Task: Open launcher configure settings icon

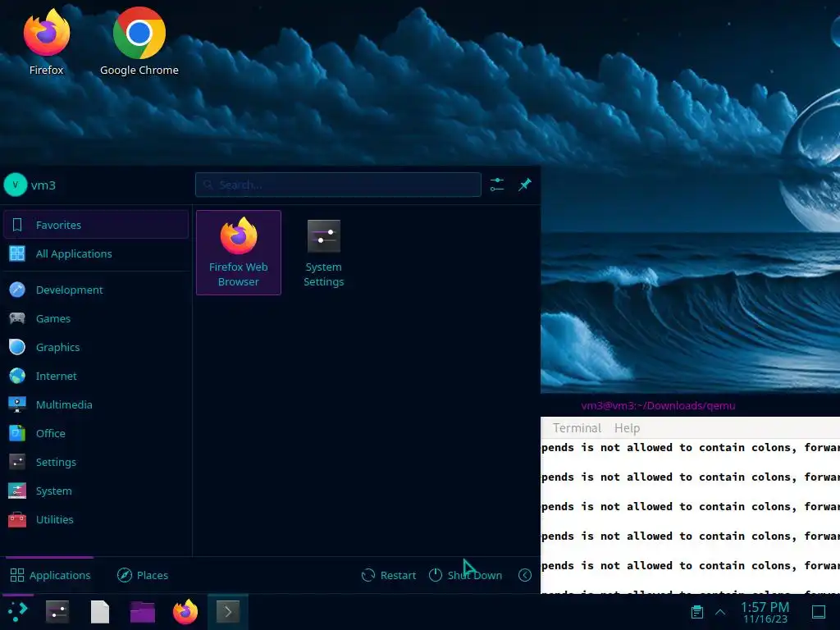Action: [x=497, y=185]
